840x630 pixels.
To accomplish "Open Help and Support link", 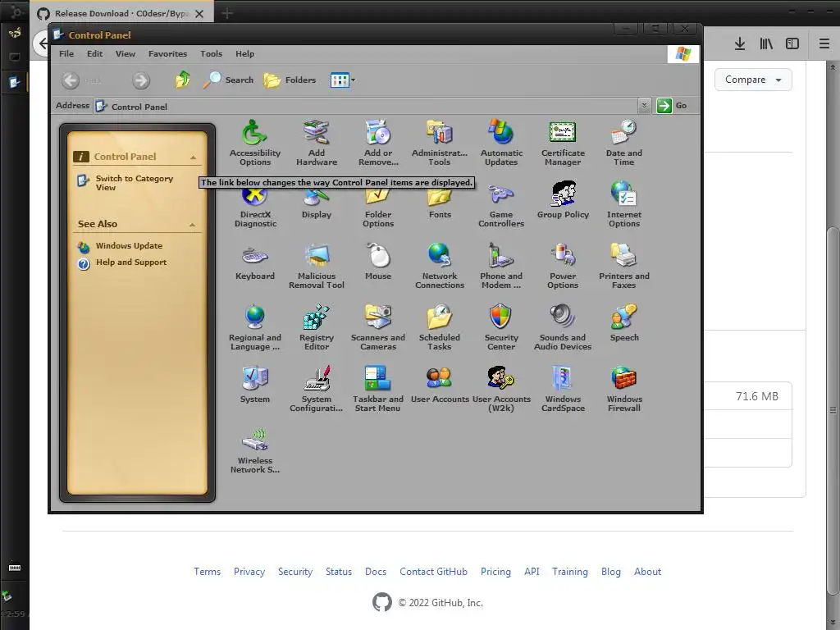I will click(x=123, y=262).
